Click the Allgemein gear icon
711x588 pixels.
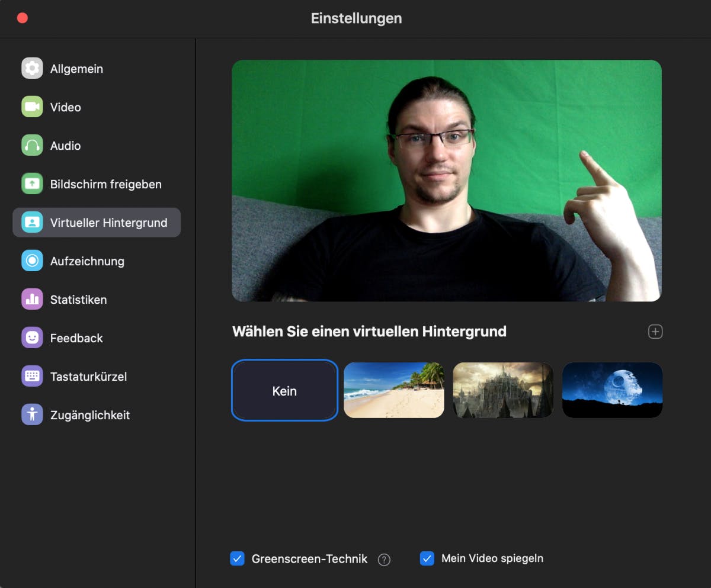[x=32, y=69]
